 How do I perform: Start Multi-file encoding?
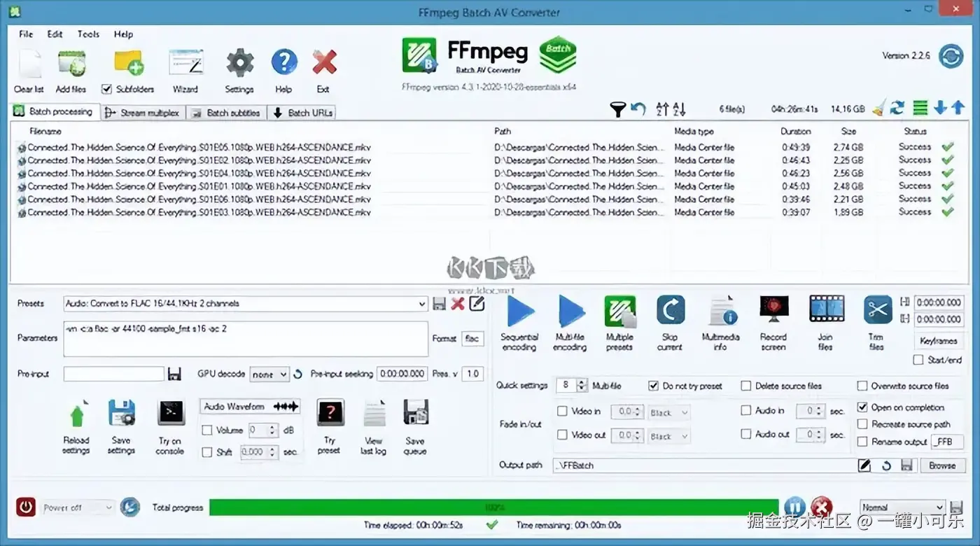point(570,311)
